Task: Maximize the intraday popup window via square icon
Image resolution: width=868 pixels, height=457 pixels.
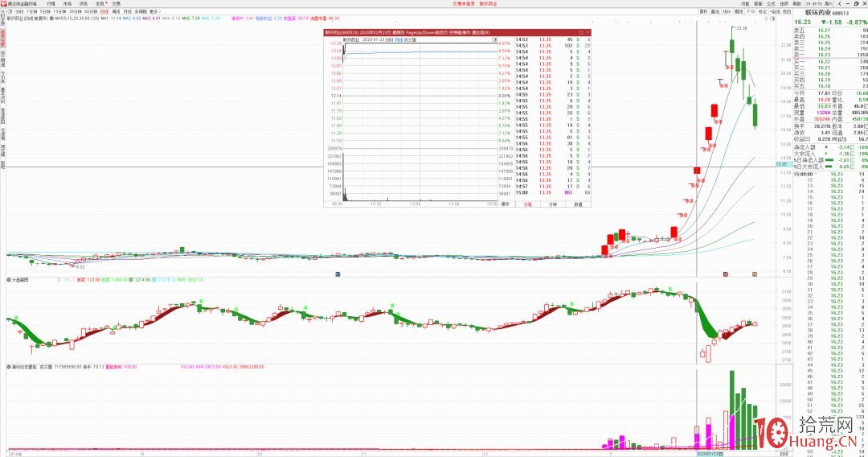Action: 581,32
